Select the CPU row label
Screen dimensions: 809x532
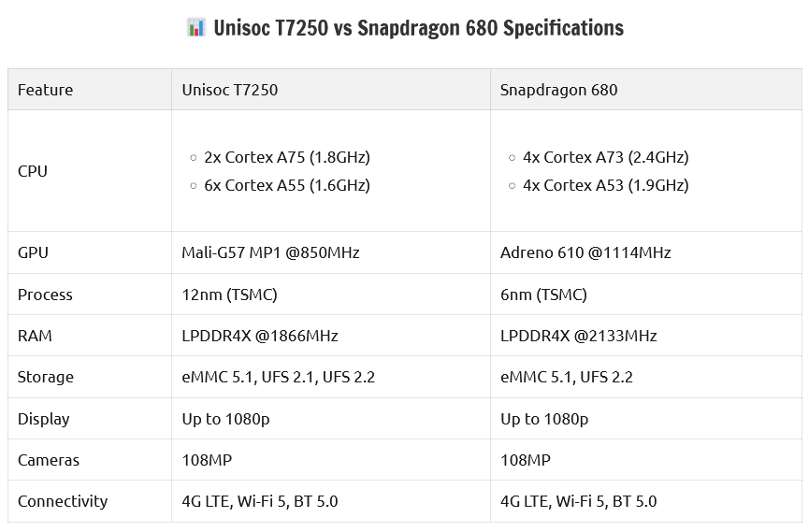(33, 171)
